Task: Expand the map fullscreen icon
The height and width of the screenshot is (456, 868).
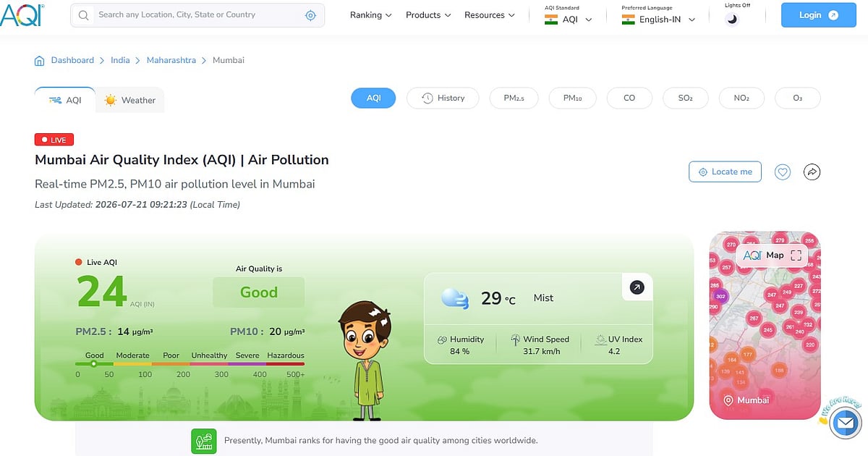Action: pyautogui.click(x=796, y=256)
